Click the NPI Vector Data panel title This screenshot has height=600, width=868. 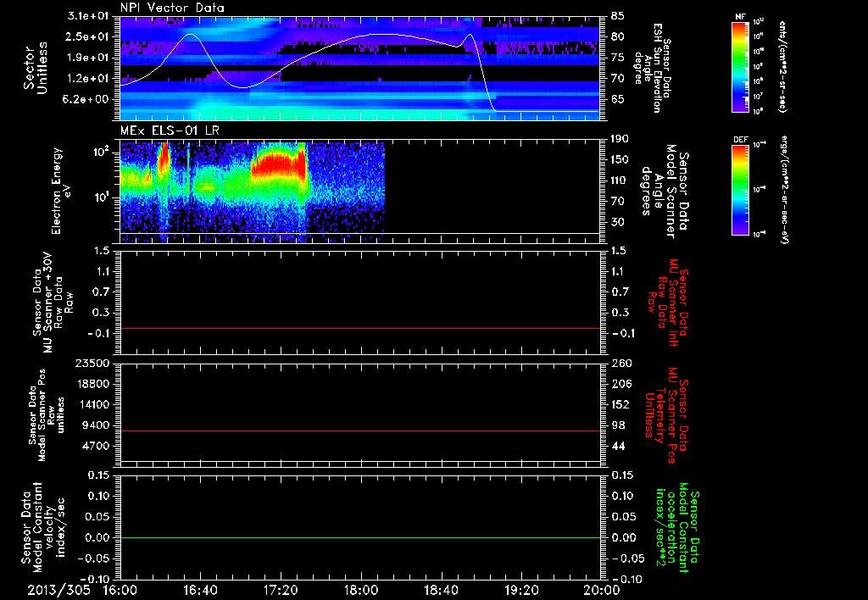[x=172, y=8]
